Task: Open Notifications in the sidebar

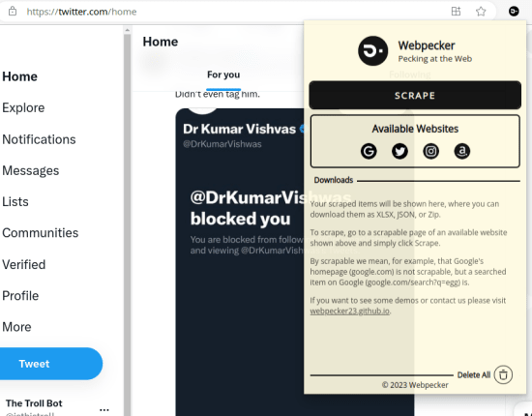Action: pos(39,139)
